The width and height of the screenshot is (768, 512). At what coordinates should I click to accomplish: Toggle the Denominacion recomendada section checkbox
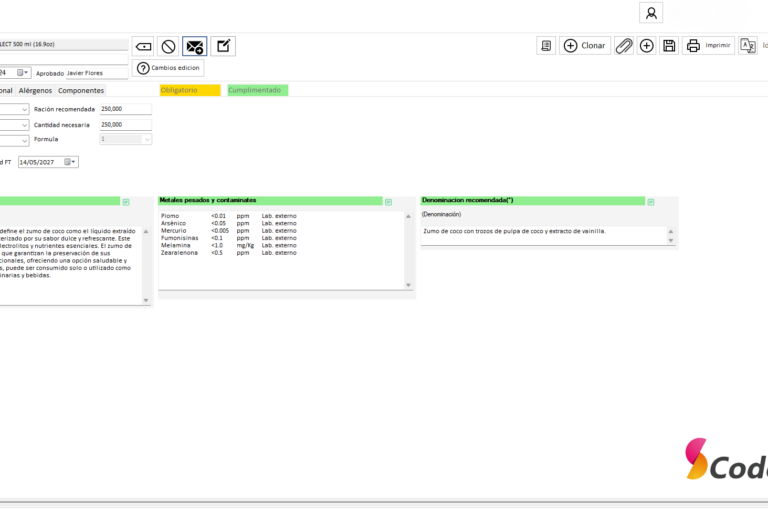coord(650,202)
